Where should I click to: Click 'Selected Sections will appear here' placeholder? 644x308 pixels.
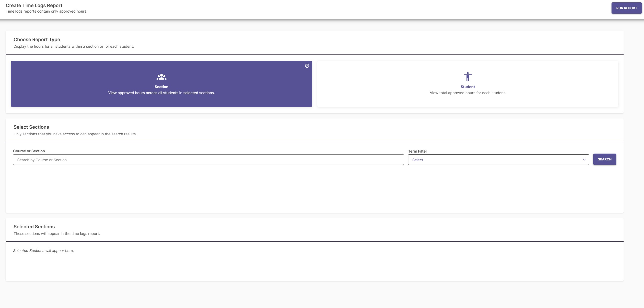tap(43, 251)
